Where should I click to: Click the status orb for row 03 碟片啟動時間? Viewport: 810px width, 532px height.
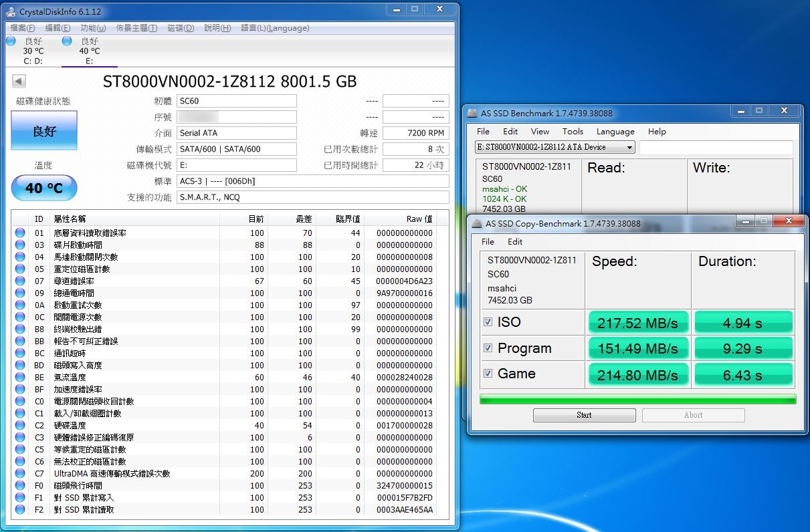coord(20,245)
